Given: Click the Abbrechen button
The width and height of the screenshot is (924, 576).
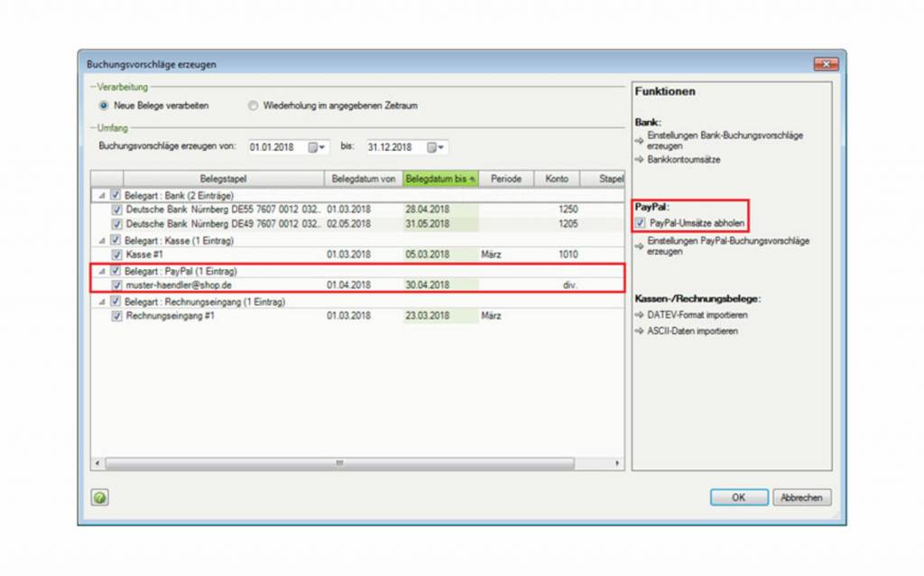Looking at the screenshot, I should point(801,497).
